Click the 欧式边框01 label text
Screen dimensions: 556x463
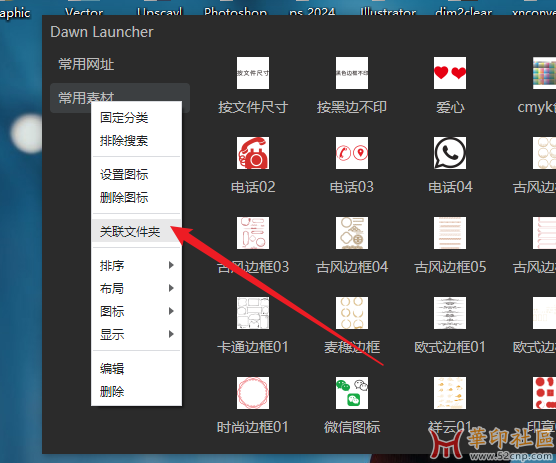tap(450, 347)
